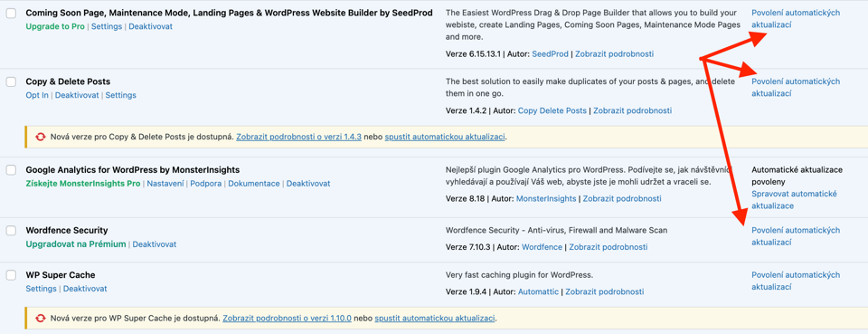The image size is (868, 334).
Task: Click spustit automatickou aktualizaci for WP Super Cache
Action: (435, 319)
